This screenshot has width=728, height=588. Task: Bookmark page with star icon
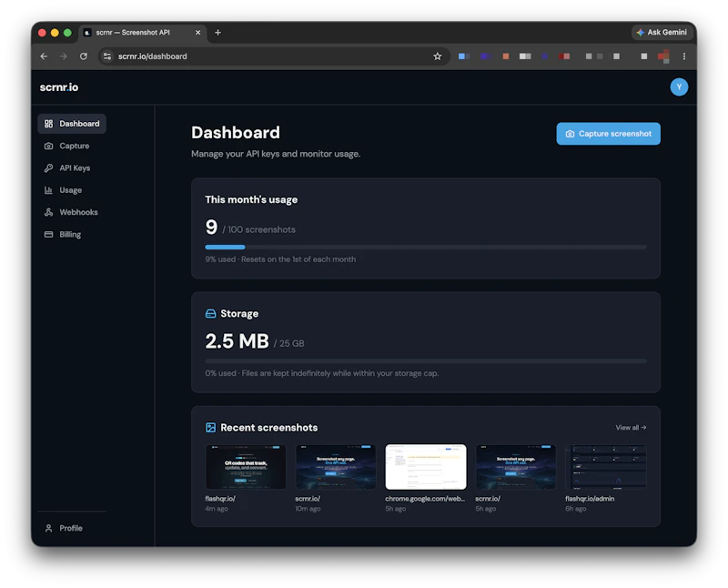tap(438, 56)
